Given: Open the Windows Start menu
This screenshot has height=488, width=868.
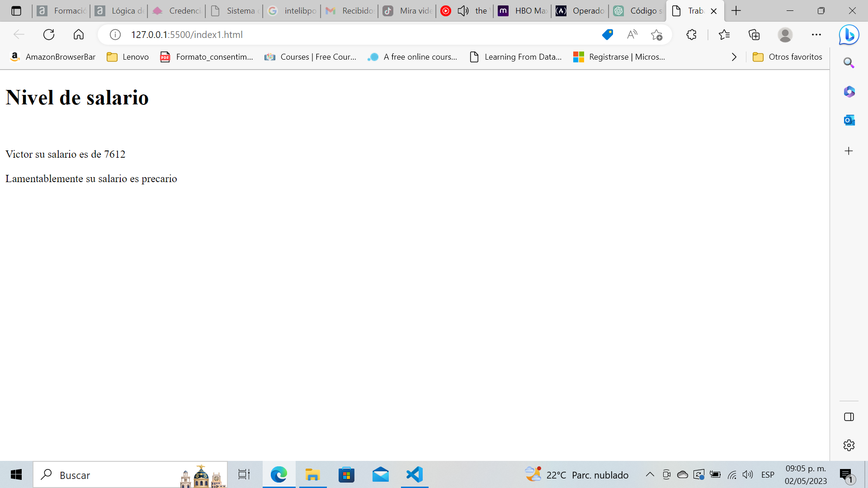Looking at the screenshot, I should [16, 475].
